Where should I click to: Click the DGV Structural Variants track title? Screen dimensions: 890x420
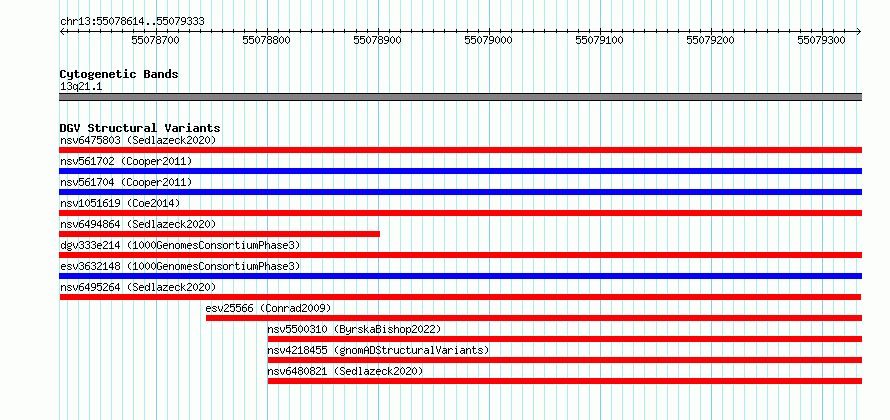click(140, 128)
